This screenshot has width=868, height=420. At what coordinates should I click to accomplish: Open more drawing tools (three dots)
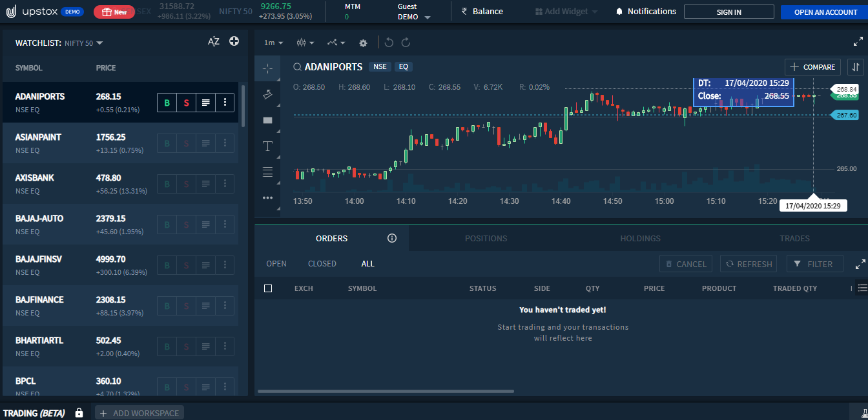coord(268,197)
